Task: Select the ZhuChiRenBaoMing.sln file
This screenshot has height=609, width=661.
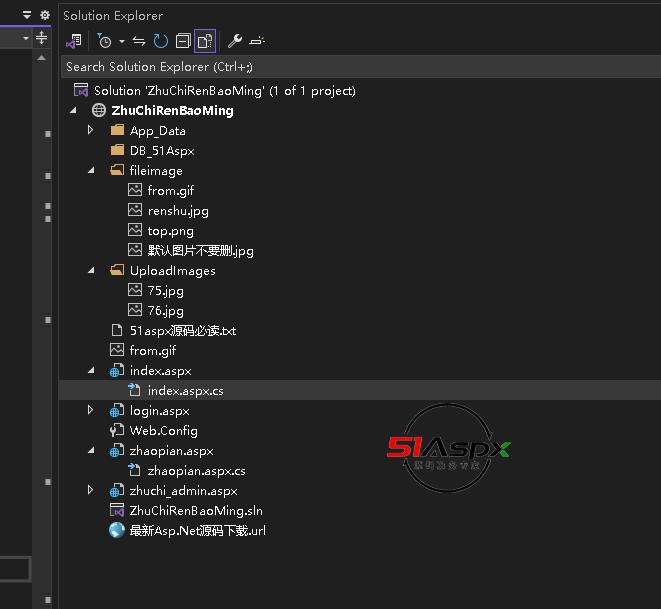Action: (x=196, y=511)
